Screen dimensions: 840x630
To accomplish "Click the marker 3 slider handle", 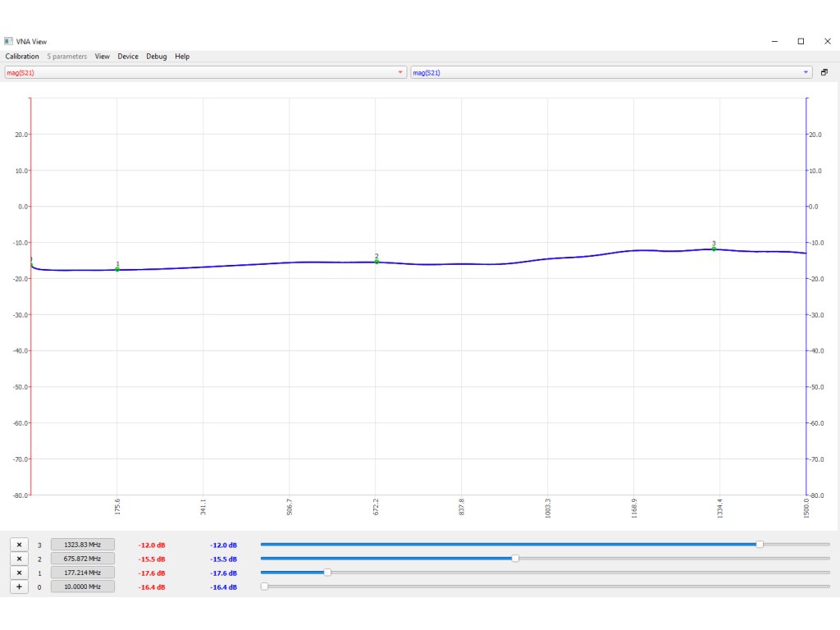I will coord(760,544).
